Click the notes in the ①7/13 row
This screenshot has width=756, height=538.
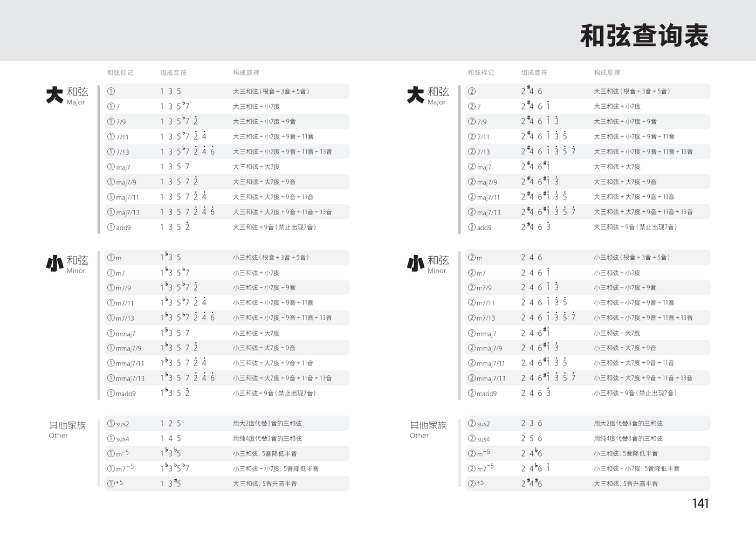point(187,151)
